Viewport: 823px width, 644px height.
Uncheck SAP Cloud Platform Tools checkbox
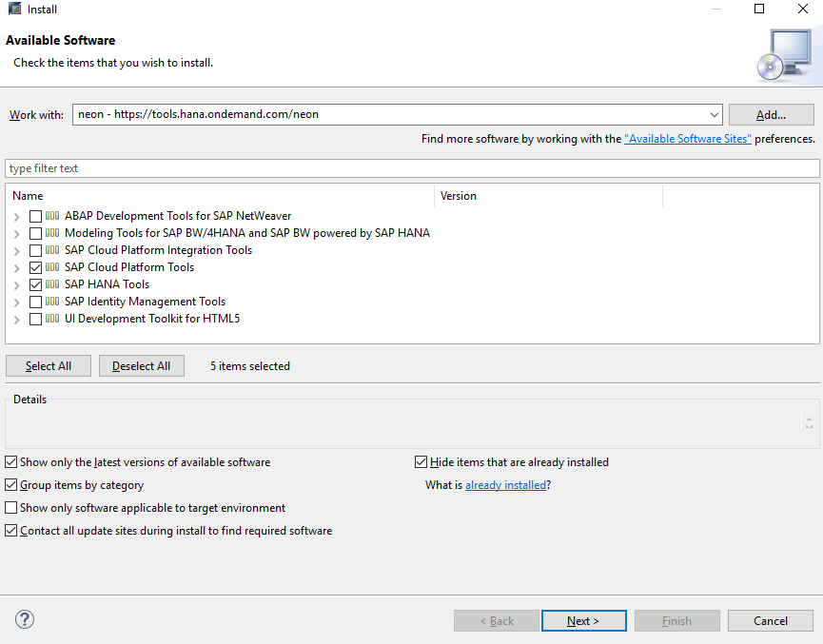(35, 267)
